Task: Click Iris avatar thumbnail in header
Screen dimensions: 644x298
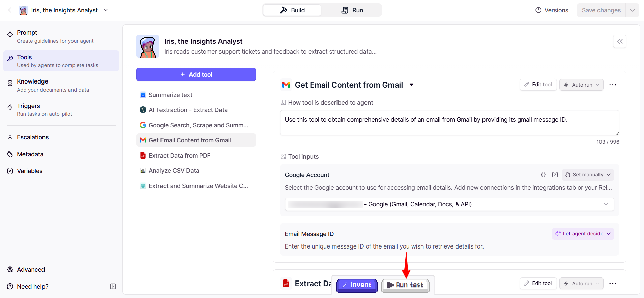Action: click(23, 10)
